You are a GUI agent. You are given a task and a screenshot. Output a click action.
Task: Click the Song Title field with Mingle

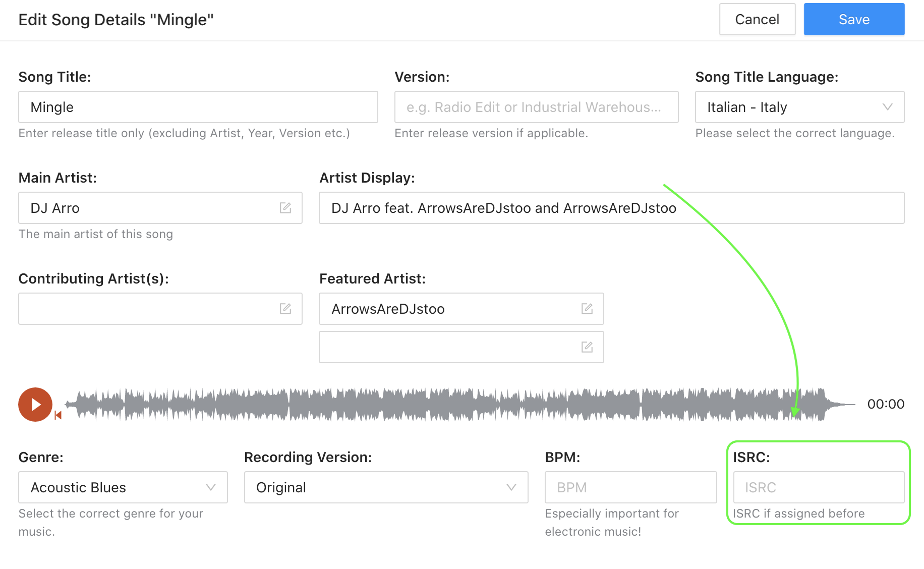point(198,107)
